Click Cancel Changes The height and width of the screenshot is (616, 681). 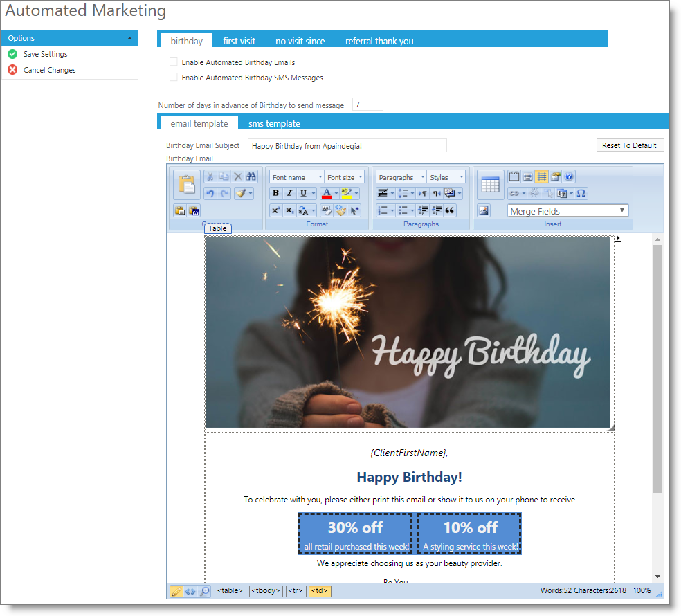click(49, 70)
